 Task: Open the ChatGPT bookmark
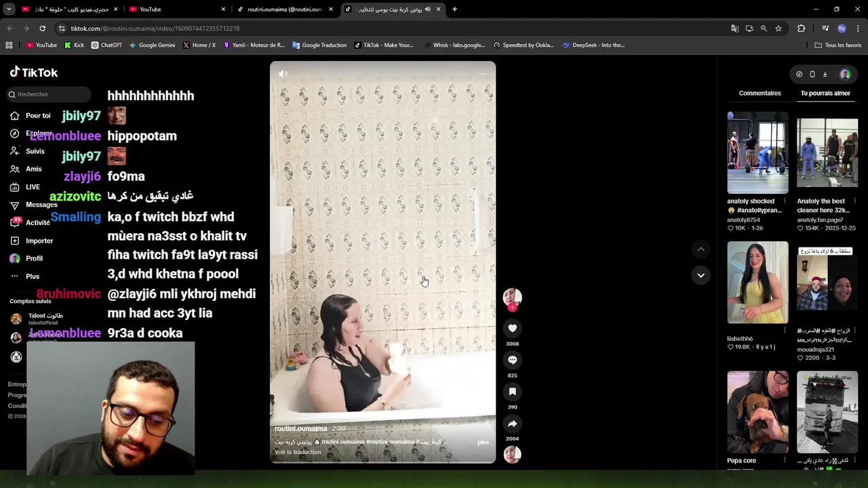click(106, 45)
